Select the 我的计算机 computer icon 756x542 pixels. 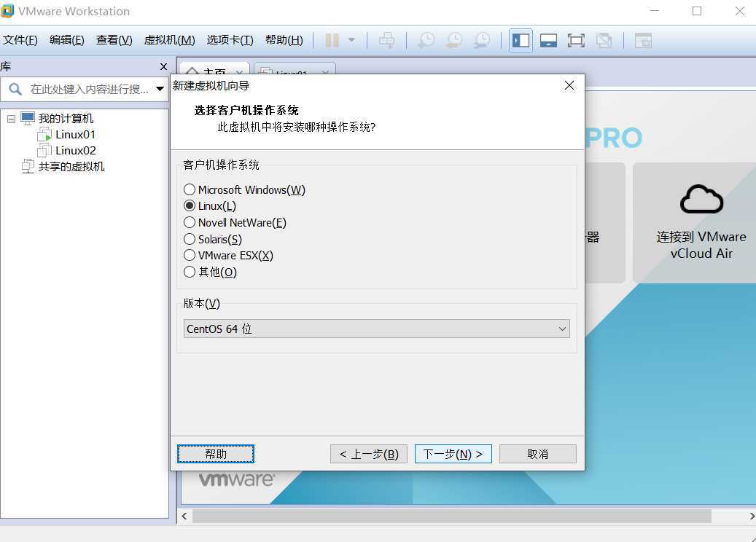(28, 119)
